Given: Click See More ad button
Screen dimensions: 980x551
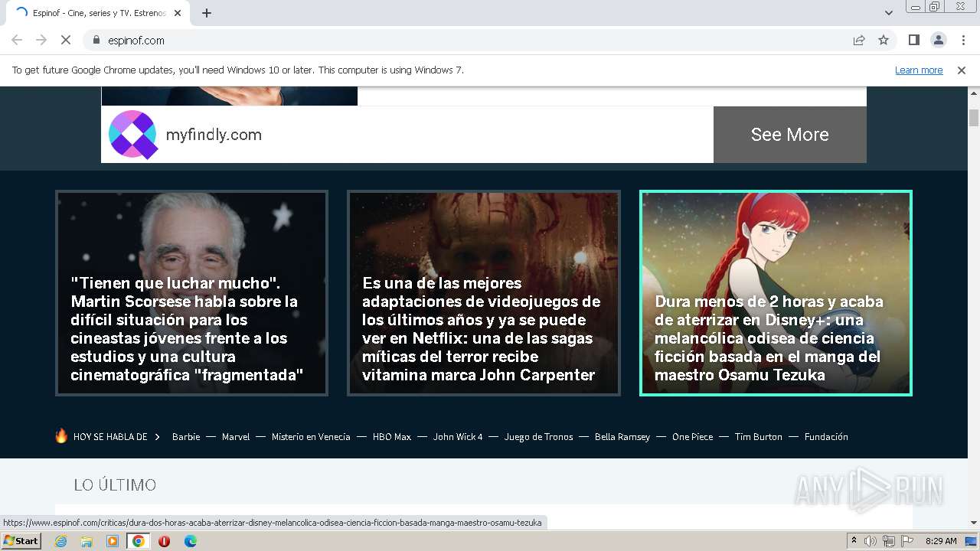Looking at the screenshot, I should pos(789,135).
